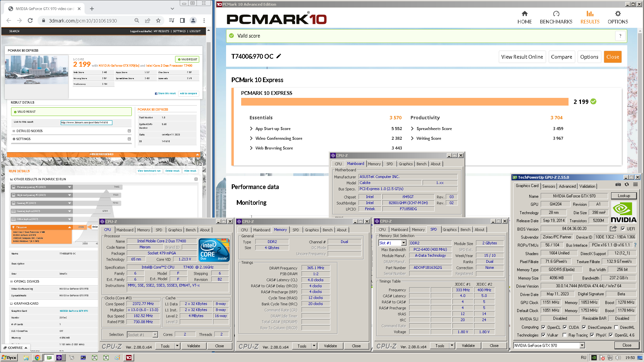Bookmark page with star icon in browser
The image size is (644, 362).
point(158,20)
